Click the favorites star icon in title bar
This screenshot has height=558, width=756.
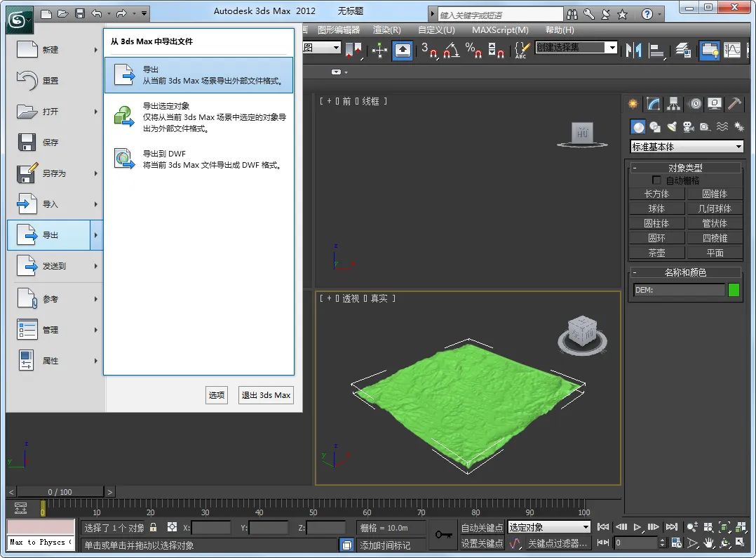(x=623, y=15)
